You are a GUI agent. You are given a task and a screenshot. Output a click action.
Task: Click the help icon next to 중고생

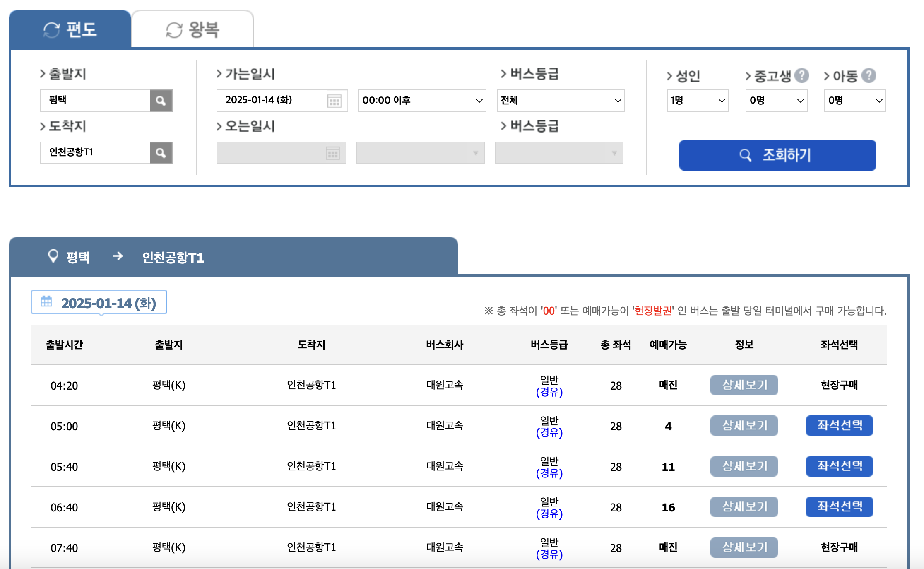point(802,75)
